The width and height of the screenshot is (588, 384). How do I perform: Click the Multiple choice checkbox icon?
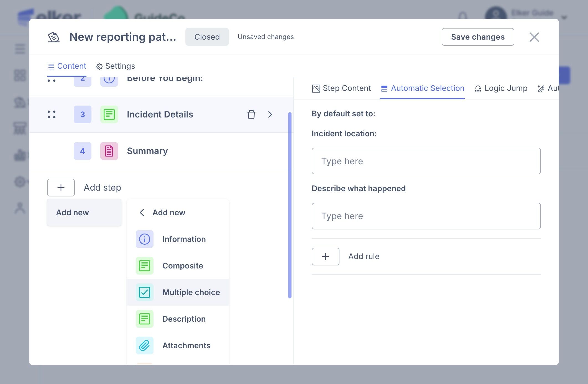pos(144,292)
